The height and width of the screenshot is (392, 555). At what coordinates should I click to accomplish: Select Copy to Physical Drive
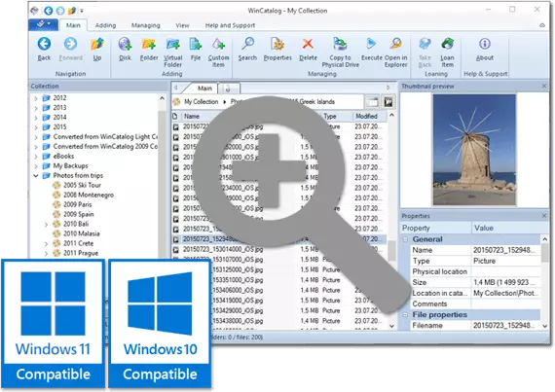pos(340,52)
